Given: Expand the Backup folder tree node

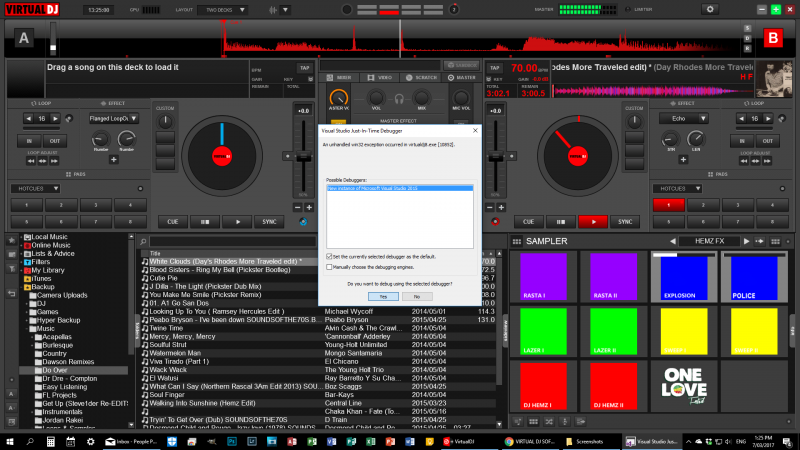Looking at the screenshot, I should click(22, 287).
